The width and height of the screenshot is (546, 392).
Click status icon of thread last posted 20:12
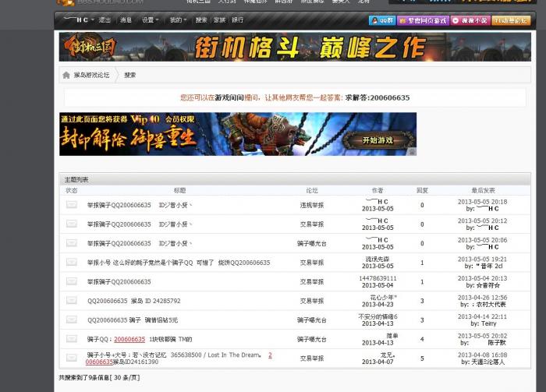[72, 224]
